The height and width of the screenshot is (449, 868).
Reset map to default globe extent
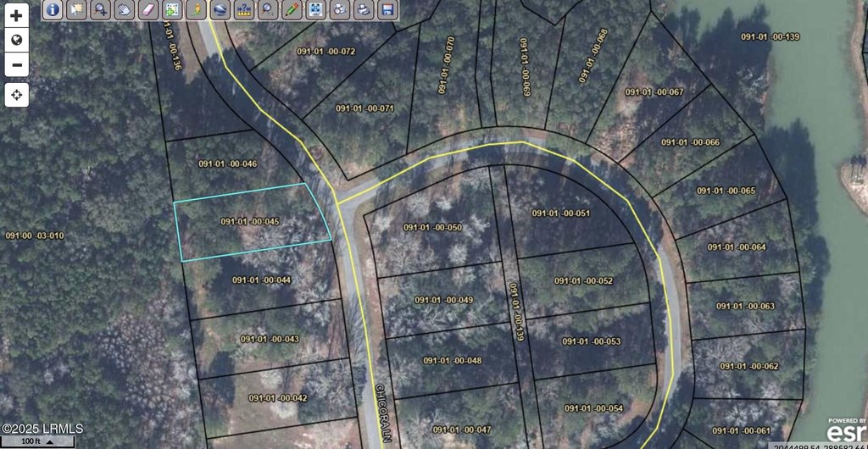click(x=16, y=40)
